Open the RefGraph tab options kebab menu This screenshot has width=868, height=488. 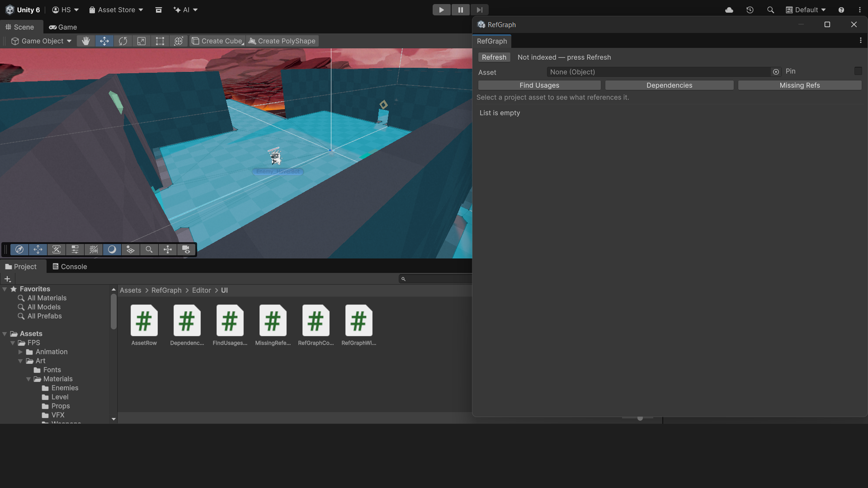click(860, 41)
